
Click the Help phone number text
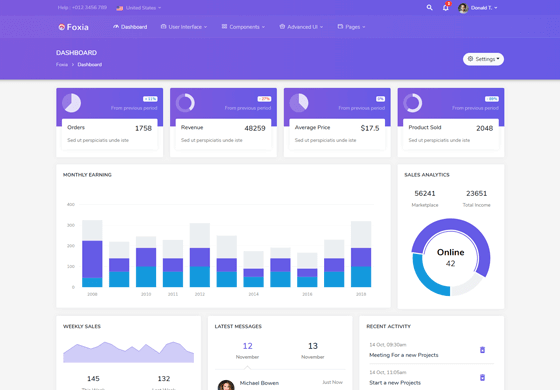(82, 8)
